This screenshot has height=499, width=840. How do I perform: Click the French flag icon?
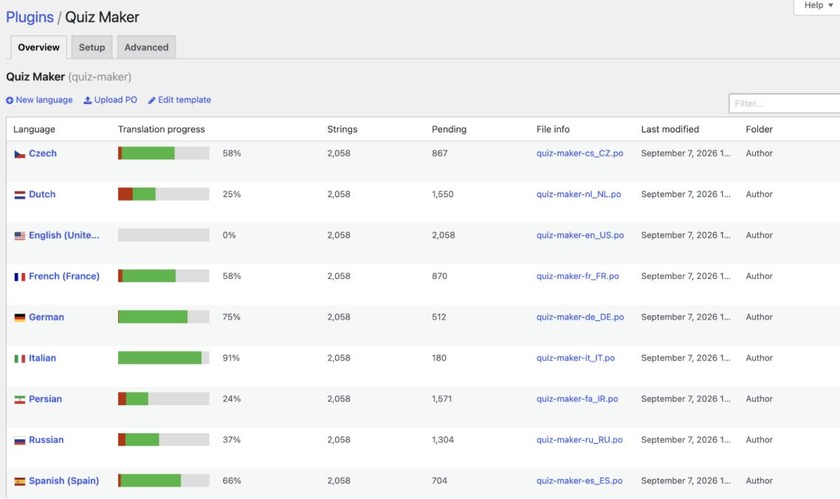click(x=20, y=277)
